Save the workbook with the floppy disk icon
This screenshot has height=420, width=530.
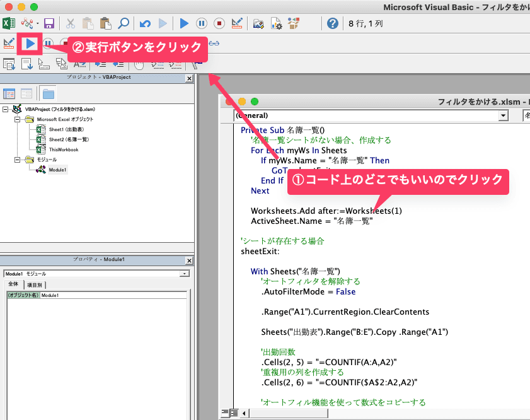point(49,23)
